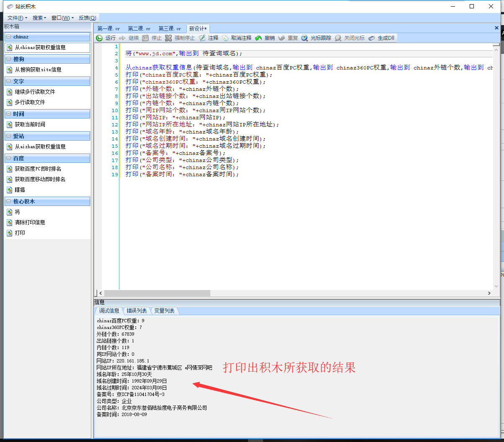This screenshot has width=504, height=442.
Task: Open the 变量列表 tab
Action: pyautogui.click(x=164, y=311)
